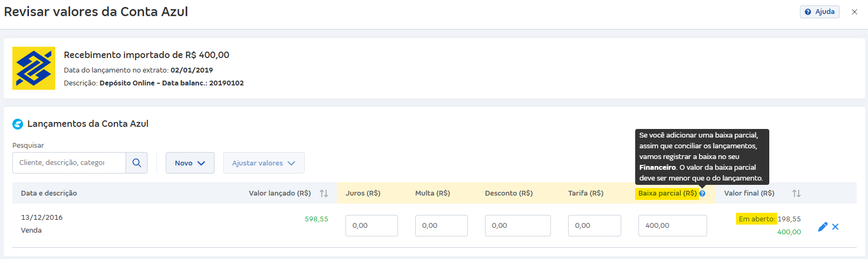
Task: Click the Baixa parcial help question icon
Action: (702, 193)
